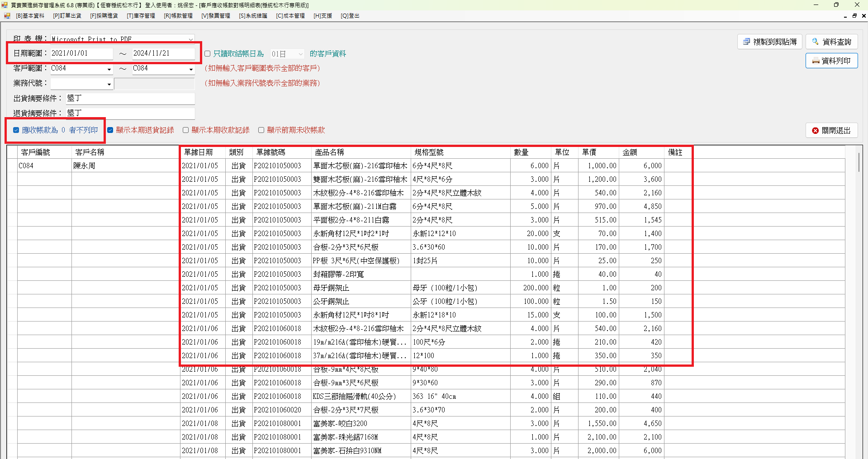Select amount cell 4,850

(642, 207)
